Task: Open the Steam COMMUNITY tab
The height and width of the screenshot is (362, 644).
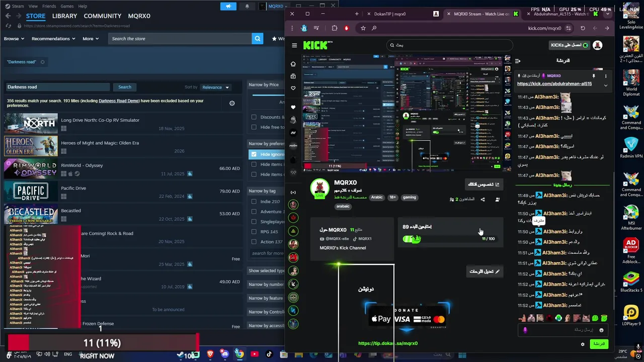Action: coord(103,16)
